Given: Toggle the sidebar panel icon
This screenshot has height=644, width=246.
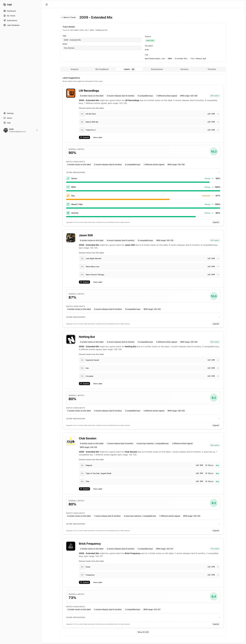Looking at the screenshot, I should [47, 4].
